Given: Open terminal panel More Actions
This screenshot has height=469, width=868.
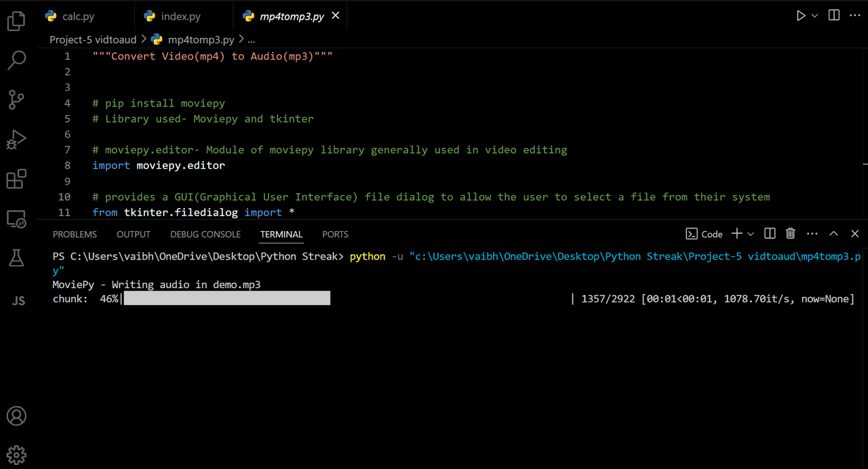Looking at the screenshot, I should [x=812, y=233].
